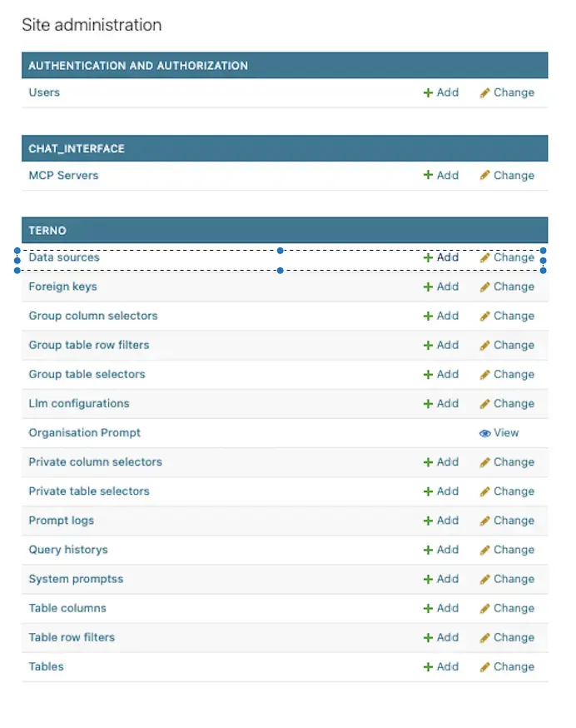Open the Group table selectors page
Screen dimensions: 576x728
coord(87,375)
